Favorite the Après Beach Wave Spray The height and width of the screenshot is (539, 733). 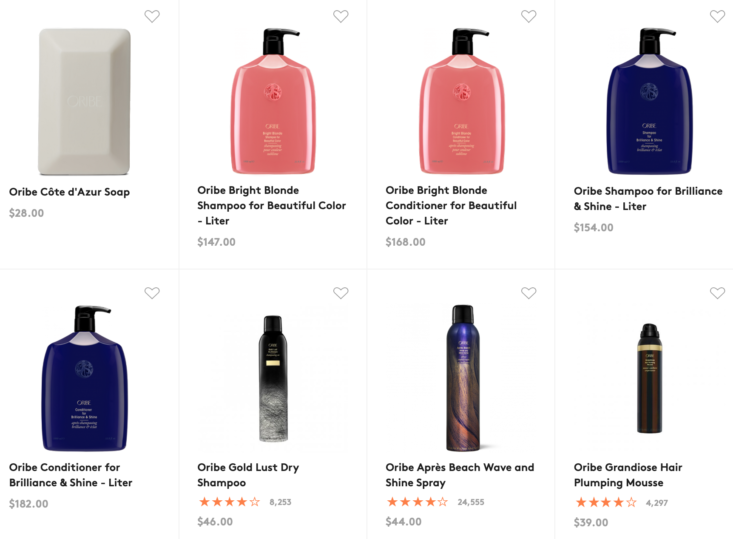529,293
